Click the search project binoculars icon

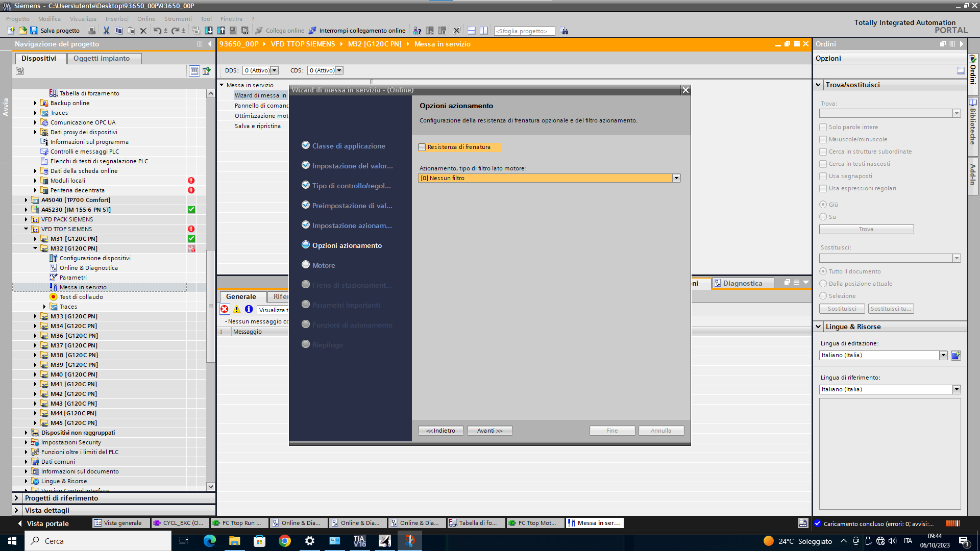[564, 31]
